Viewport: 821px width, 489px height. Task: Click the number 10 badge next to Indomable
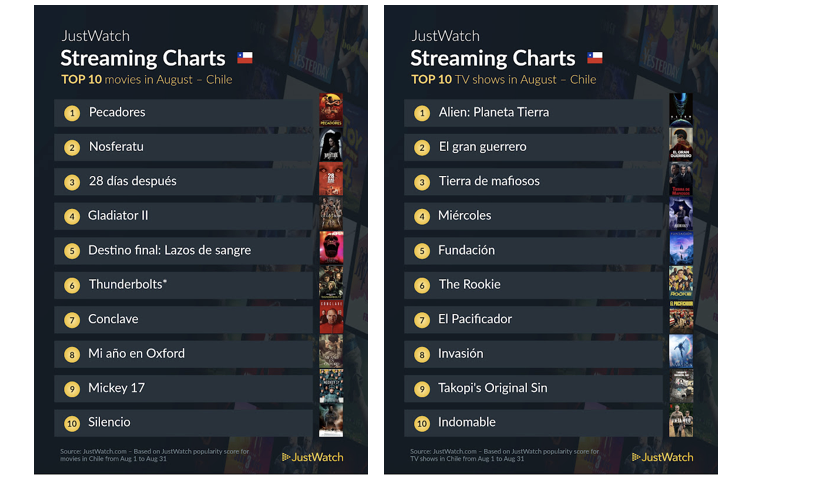tap(421, 423)
